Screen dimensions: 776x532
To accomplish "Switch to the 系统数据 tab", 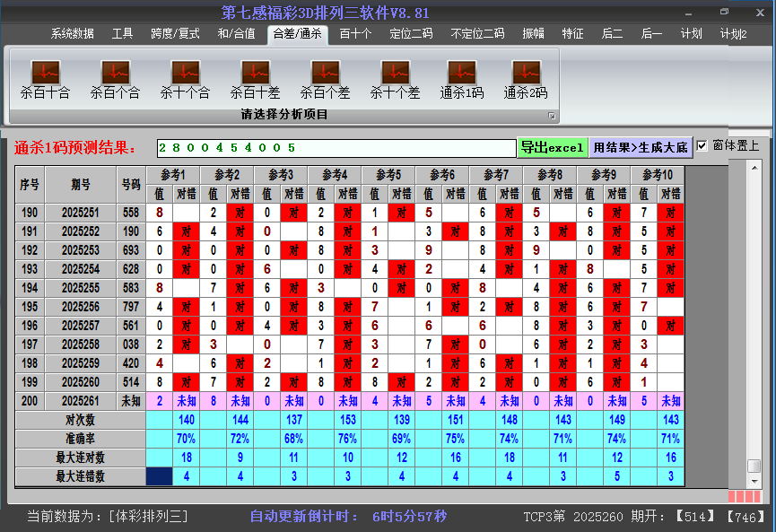I will tap(72, 34).
